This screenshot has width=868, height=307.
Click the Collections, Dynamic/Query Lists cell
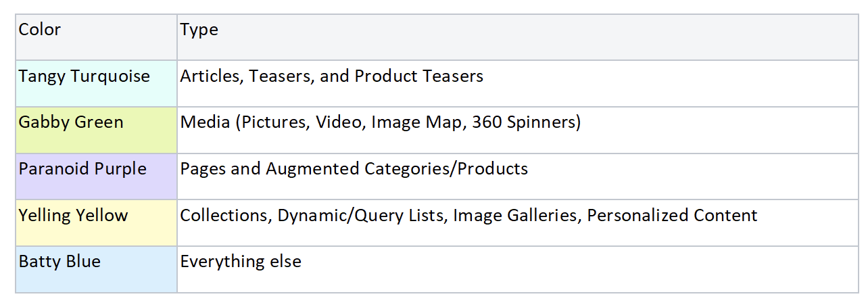[518, 223]
